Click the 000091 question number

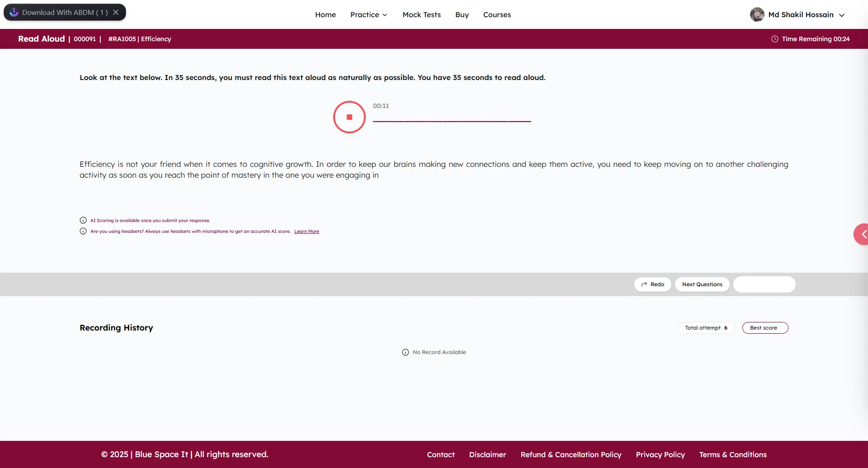[85, 39]
